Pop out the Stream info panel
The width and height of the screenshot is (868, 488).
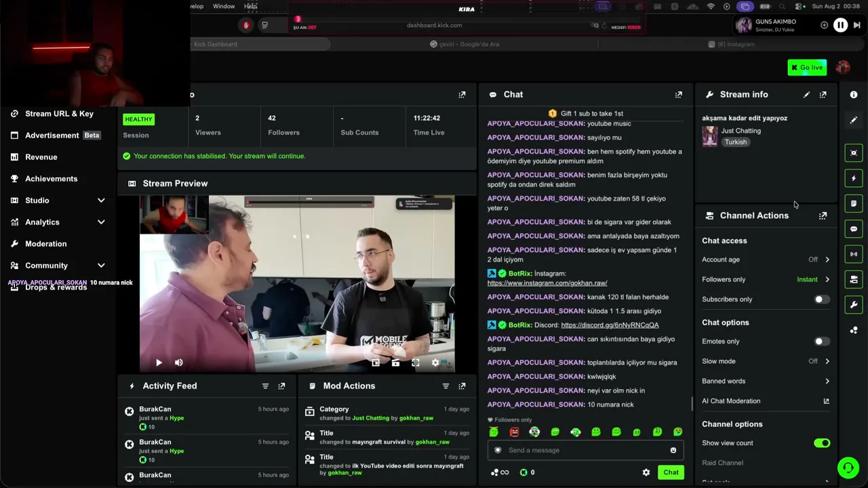823,95
